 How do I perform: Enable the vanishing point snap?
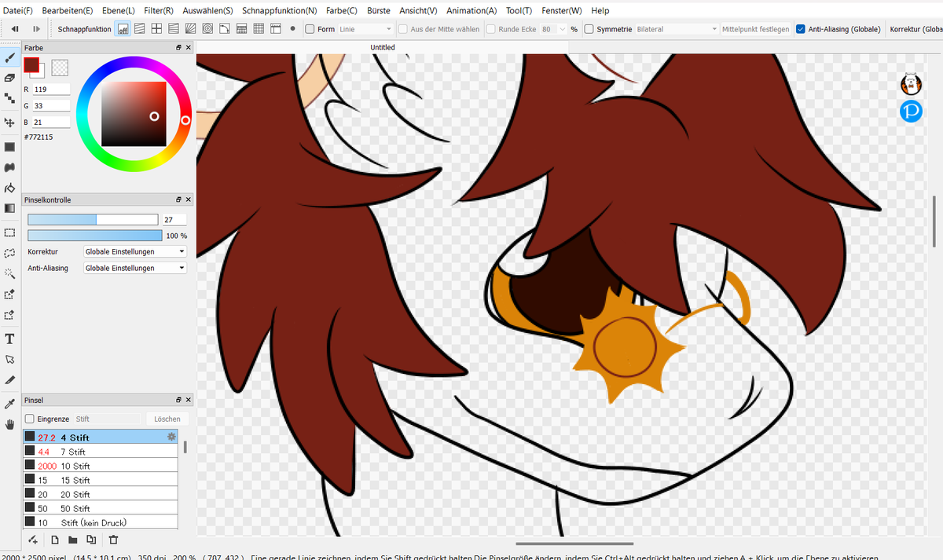pos(174,29)
